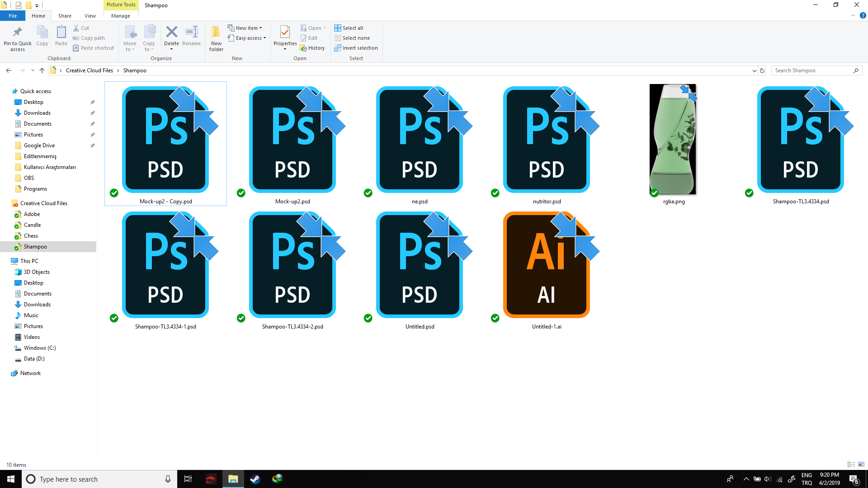Click Select none
Screen dimensions: 868x488
[x=352, y=38]
